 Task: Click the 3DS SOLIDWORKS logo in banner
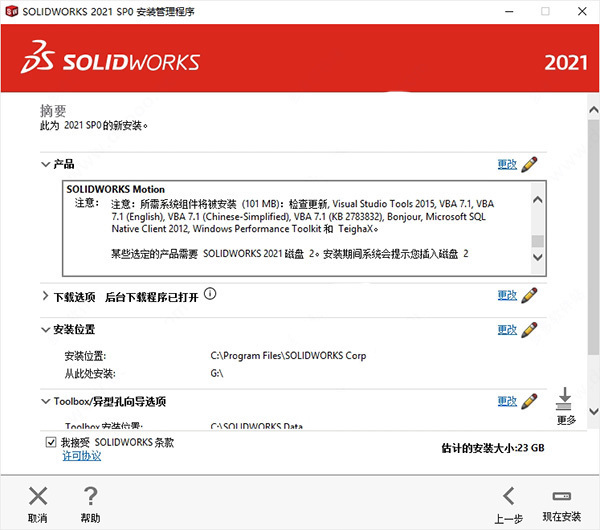pos(110,57)
